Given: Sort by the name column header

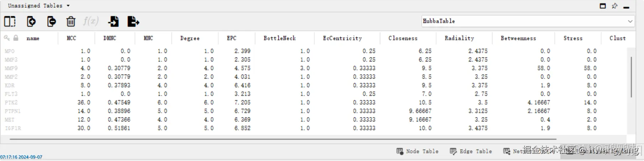Looking at the screenshot, I should (33, 38).
